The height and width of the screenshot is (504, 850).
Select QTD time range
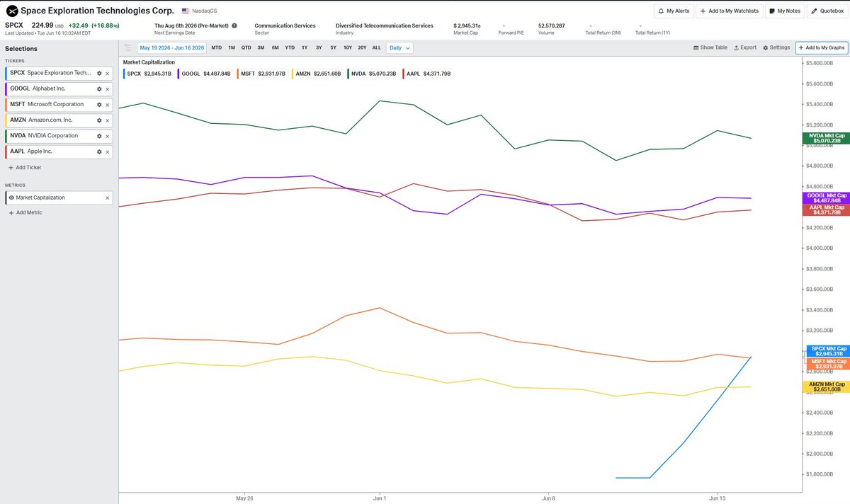(x=246, y=47)
